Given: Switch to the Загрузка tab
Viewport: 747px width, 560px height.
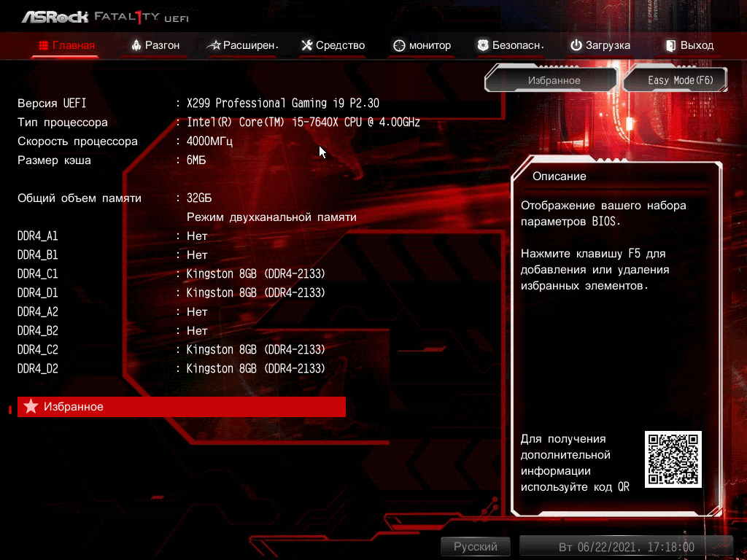Looking at the screenshot, I should pyautogui.click(x=600, y=45).
